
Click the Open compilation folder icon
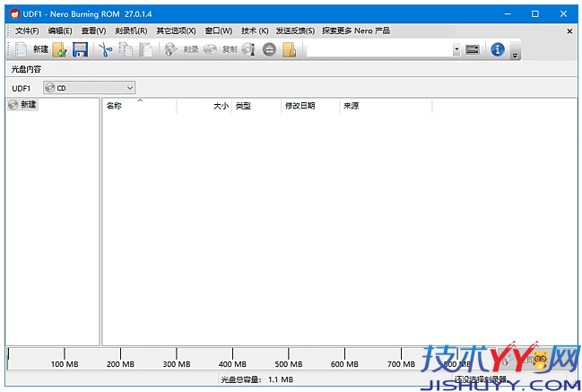click(x=59, y=49)
